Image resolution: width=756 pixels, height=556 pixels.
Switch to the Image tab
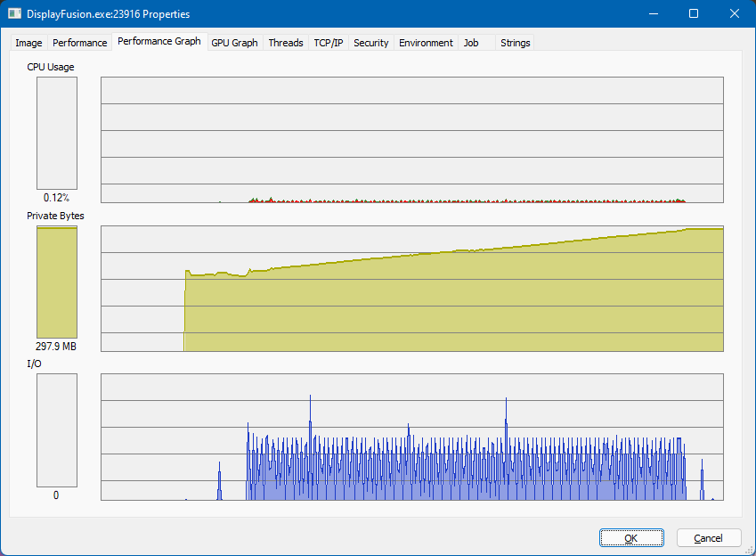coord(28,43)
